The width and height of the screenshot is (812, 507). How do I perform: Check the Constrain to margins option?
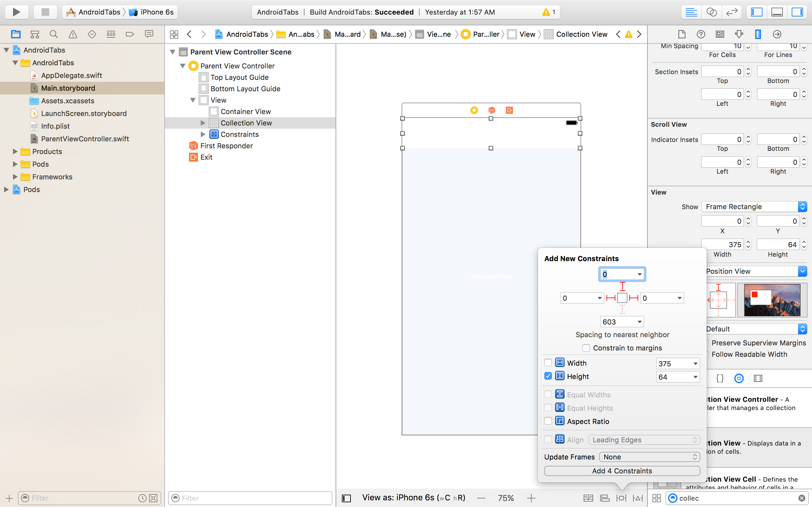[x=586, y=348]
